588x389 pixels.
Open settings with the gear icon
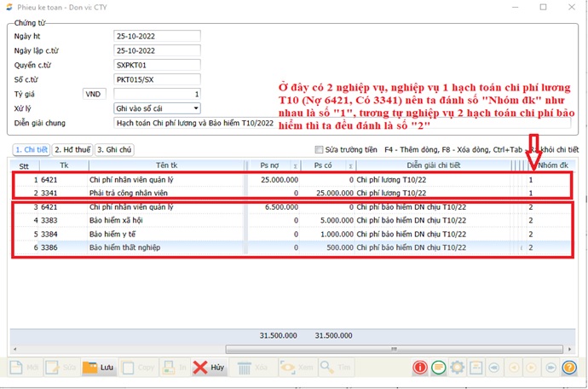click(458, 368)
